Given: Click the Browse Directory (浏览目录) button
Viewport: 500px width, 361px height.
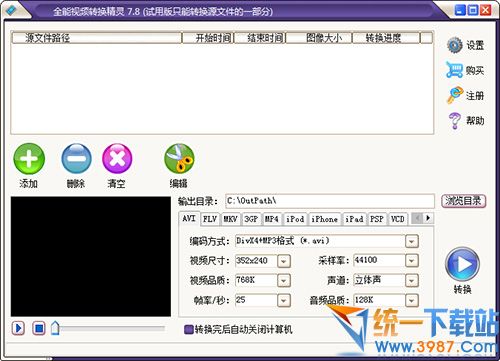Looking at the screenshot, I should [x=463, y=201].
